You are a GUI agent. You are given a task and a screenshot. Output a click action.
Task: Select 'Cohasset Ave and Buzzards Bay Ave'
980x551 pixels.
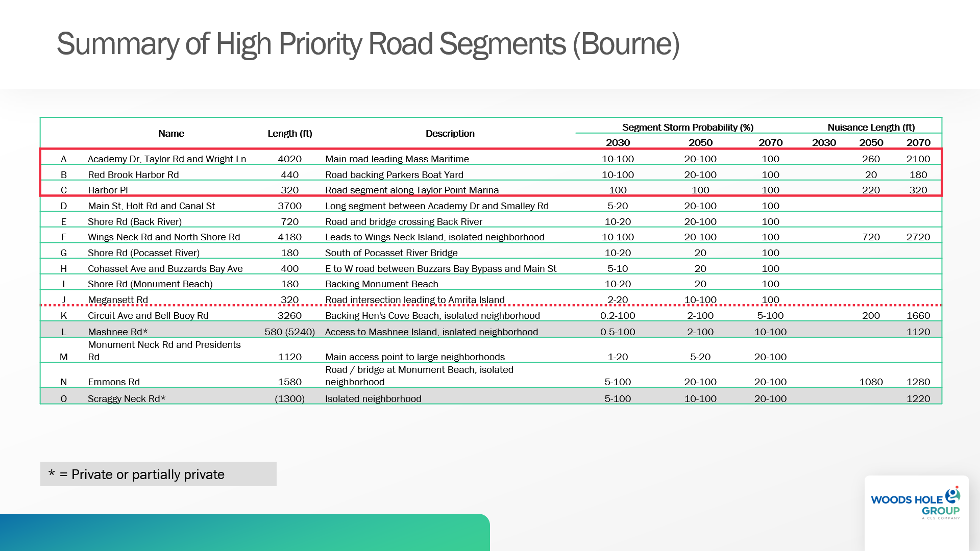[165, 269]
